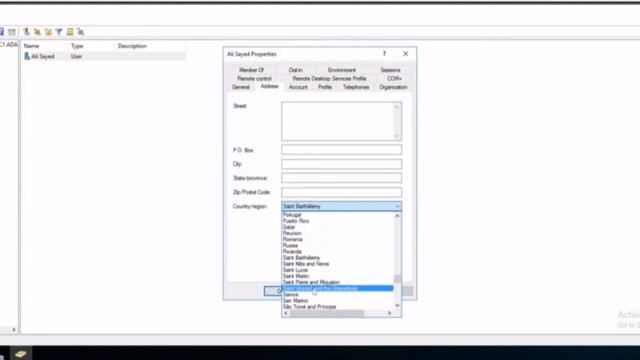This screenshot has width=640, height=360.
Task: Open the filter options funnel icon
Action: point(59,31)
